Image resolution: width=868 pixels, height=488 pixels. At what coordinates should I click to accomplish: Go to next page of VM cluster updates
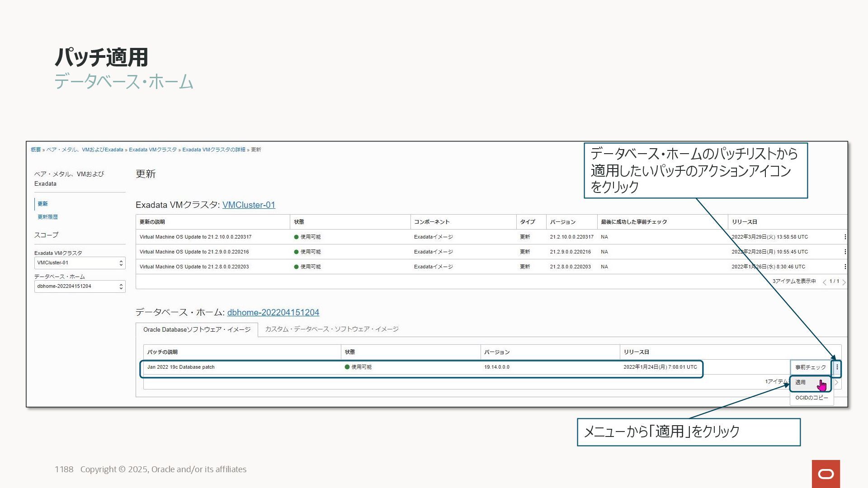(844, 282)
